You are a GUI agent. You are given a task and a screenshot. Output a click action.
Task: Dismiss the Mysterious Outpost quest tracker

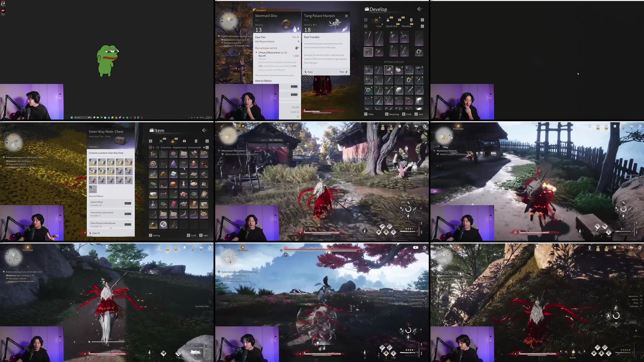[434, 151]
